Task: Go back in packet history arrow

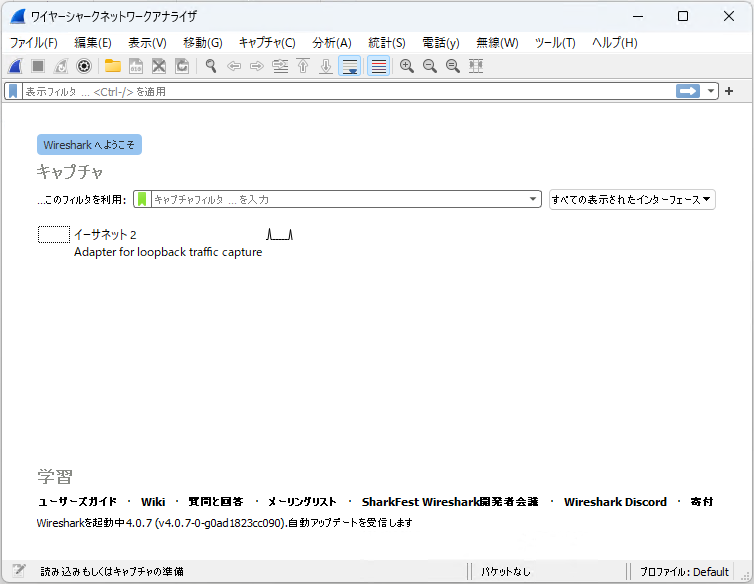Action: [x=234, y=66]
